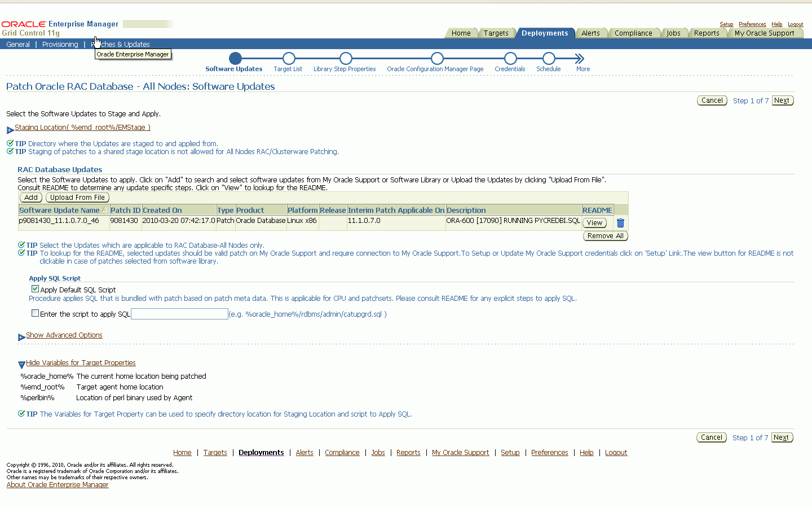
Task: Go to the General subtab
Action: coord(18,44)
